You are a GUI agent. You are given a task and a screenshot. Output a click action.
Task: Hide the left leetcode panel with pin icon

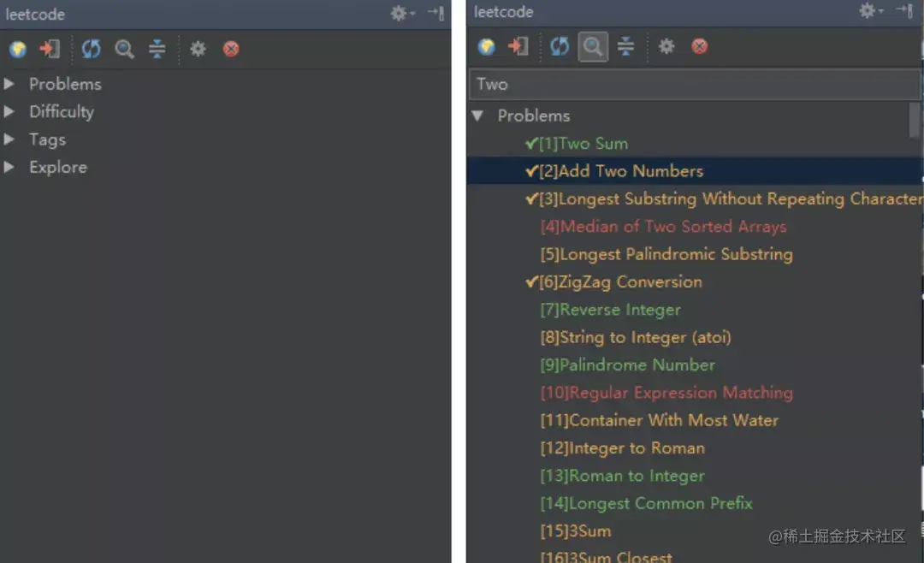[x=436, y=13]
